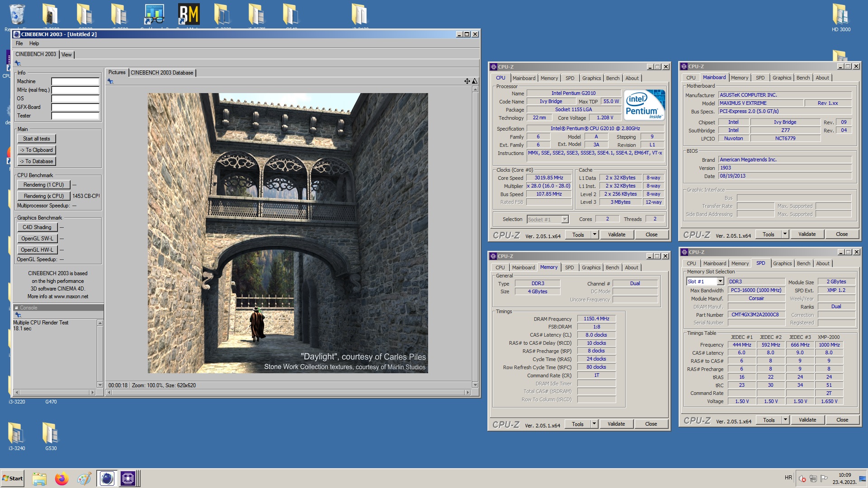Select Bench tab in CPU-Z CPU window
This screenshot has width=868, height=488.
[613, 78]
